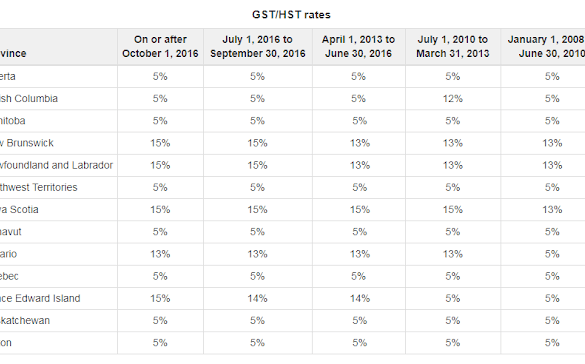
Task: Select Prince Edward Island's 15% October 2016 rate
Action: [x=160, y=298]
